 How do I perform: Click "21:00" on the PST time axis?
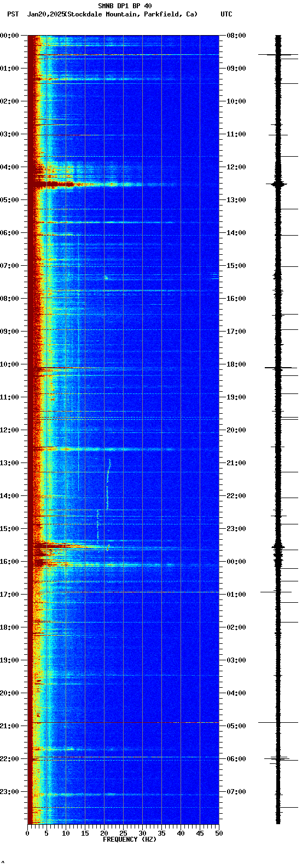pos(9,726)
